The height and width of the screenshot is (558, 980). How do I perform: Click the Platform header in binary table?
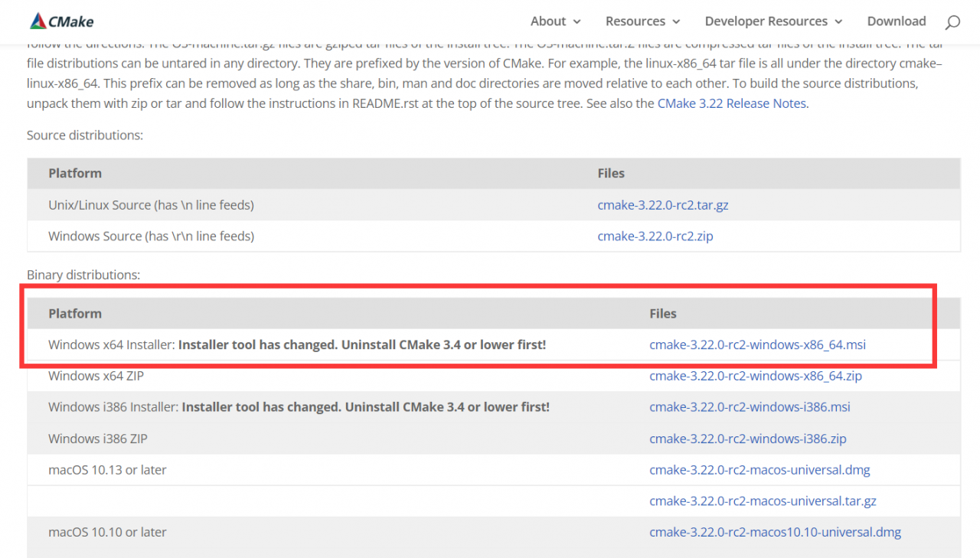tap(75, 314)
